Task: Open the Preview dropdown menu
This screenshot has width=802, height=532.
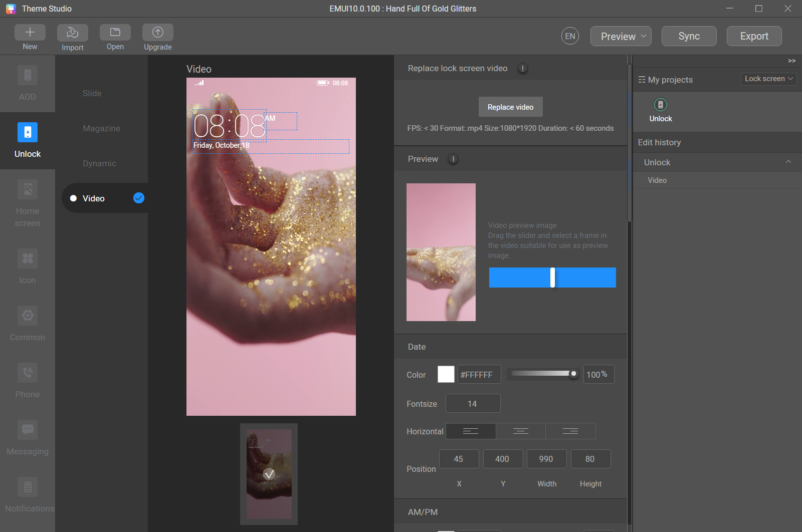Action: point(621,37)
